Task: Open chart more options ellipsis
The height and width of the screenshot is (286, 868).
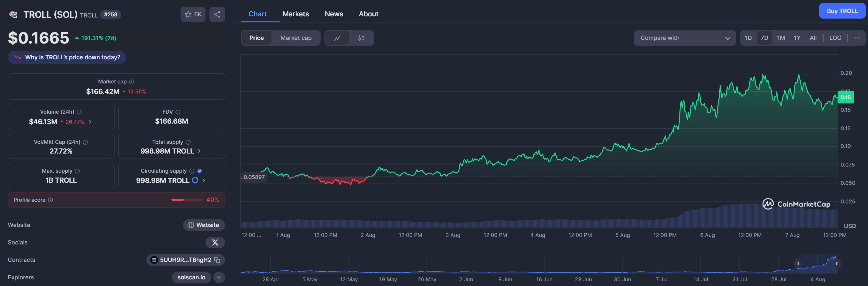Action: coord(857,38)
